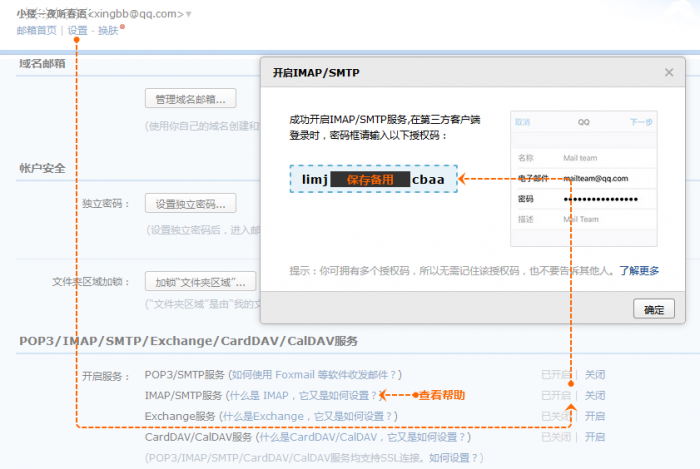The height and width of the screenshot is (469, 700).
Task: Open the 换肤 link
Action: (108, 30)
